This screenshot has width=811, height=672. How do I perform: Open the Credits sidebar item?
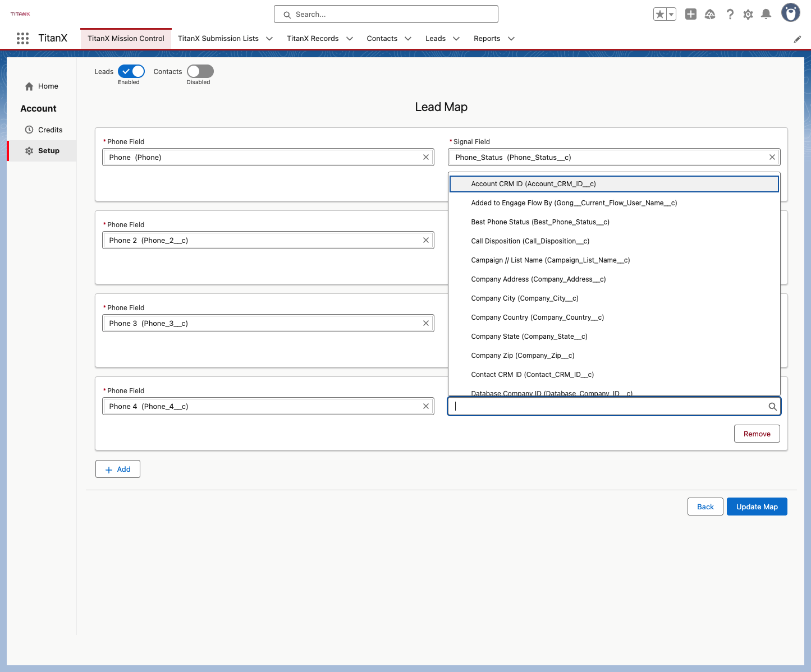43,130
